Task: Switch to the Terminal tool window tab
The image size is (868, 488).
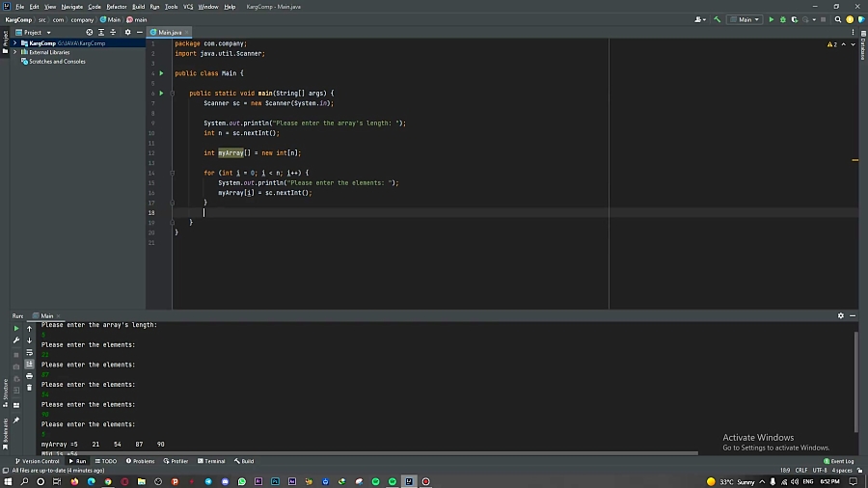Action: click(x=211, y=461)
